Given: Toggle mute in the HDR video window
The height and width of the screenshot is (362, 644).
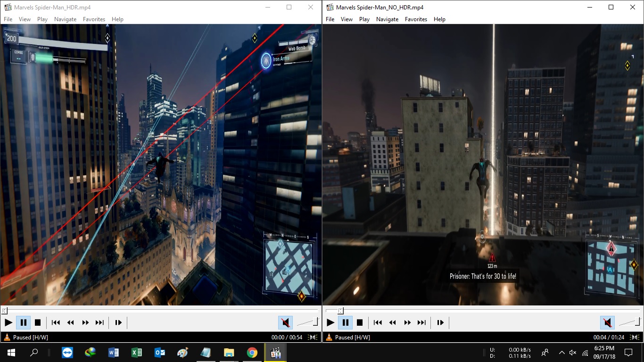Looking at the screenshot, I should [285, 323].
